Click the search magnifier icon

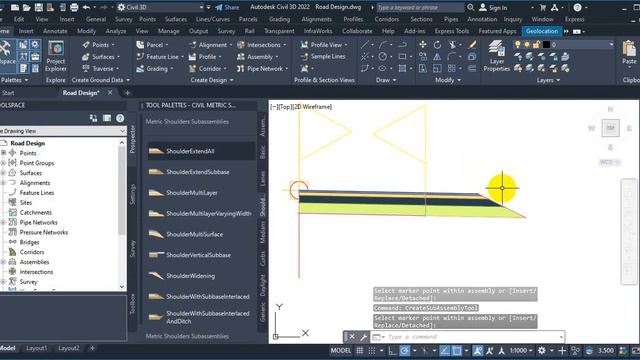coord(471,7)
